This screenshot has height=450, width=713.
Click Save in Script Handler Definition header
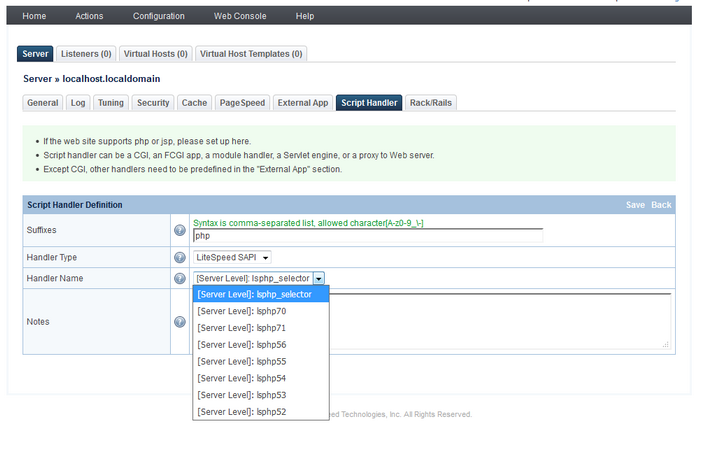coord(635,205)
